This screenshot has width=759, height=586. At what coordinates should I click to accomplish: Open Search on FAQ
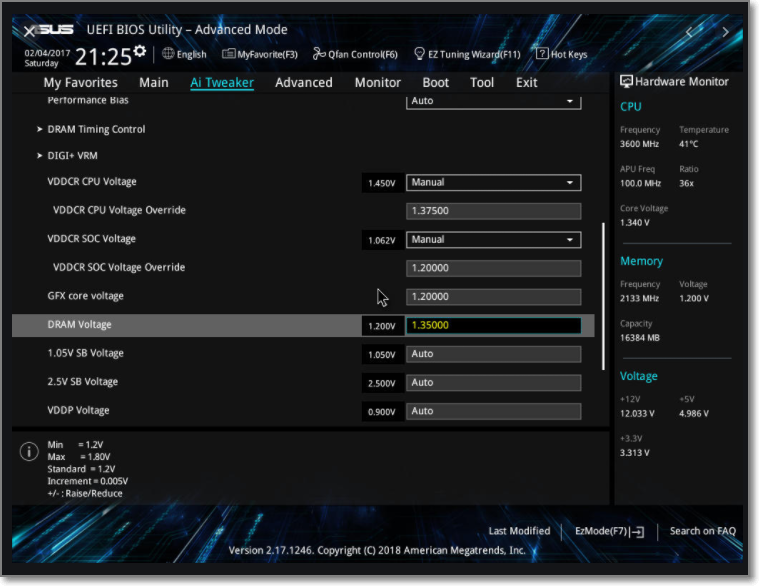[x=702, y=531]
